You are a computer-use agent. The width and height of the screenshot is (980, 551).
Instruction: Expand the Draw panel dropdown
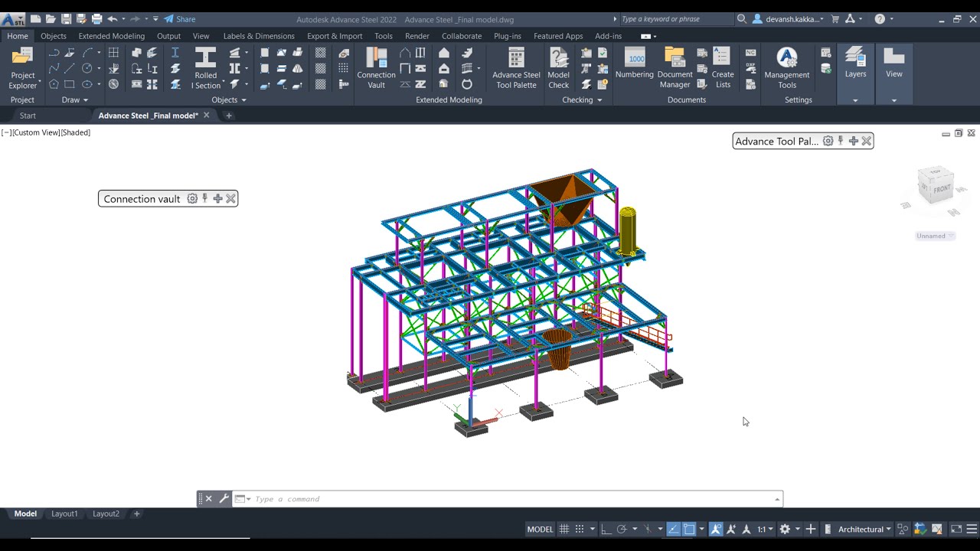75,100
